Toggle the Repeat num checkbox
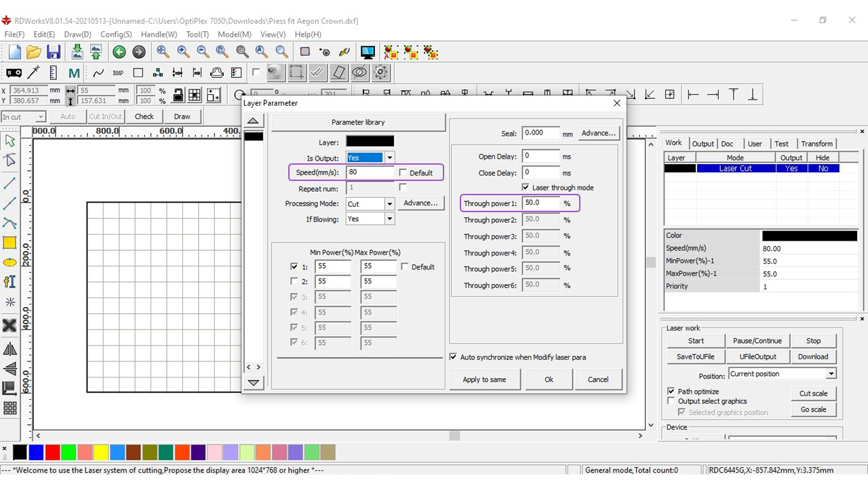868x488 pixels. coord(403,187)
